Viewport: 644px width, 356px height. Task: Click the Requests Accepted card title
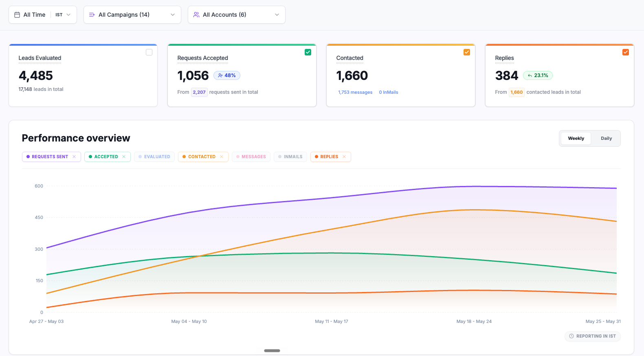click(x=202, y=58)
